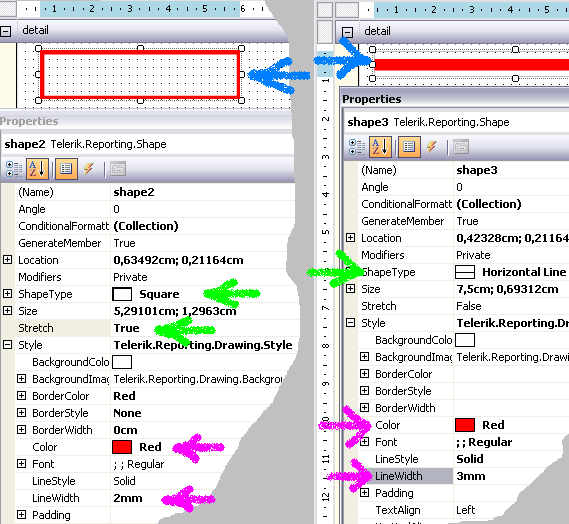
Task: Click shape2 Size value 5,29101cm; 1,2963cm
Action: 175,311
